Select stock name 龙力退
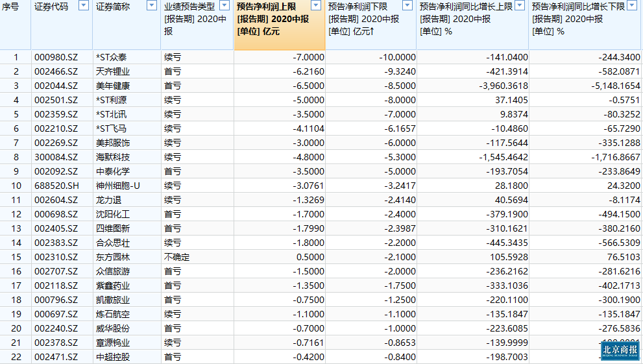The height and width of the screenshot is (364, 643). pos(108,200)
